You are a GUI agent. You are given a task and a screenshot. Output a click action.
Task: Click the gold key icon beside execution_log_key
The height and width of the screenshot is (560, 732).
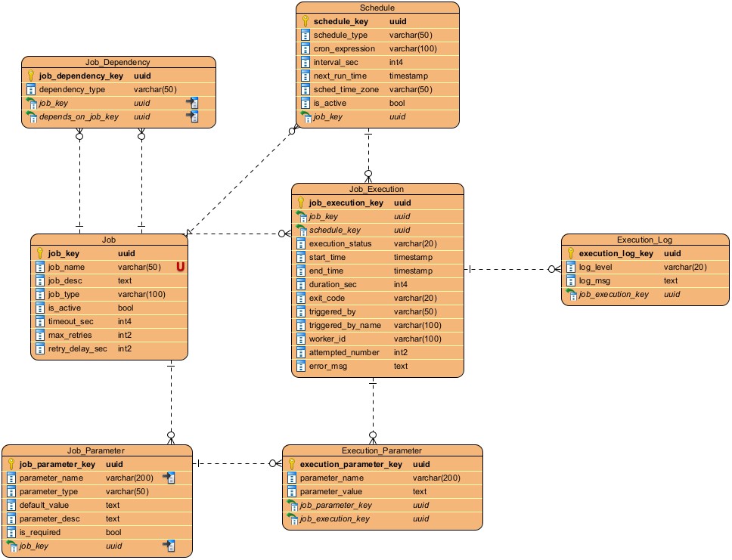pos(571,253)
